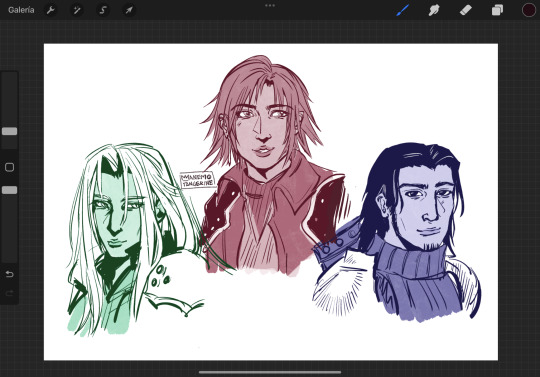The image size is (540, 377).
Task: Activate the Transform arrow tool
Action: (129, 10)
